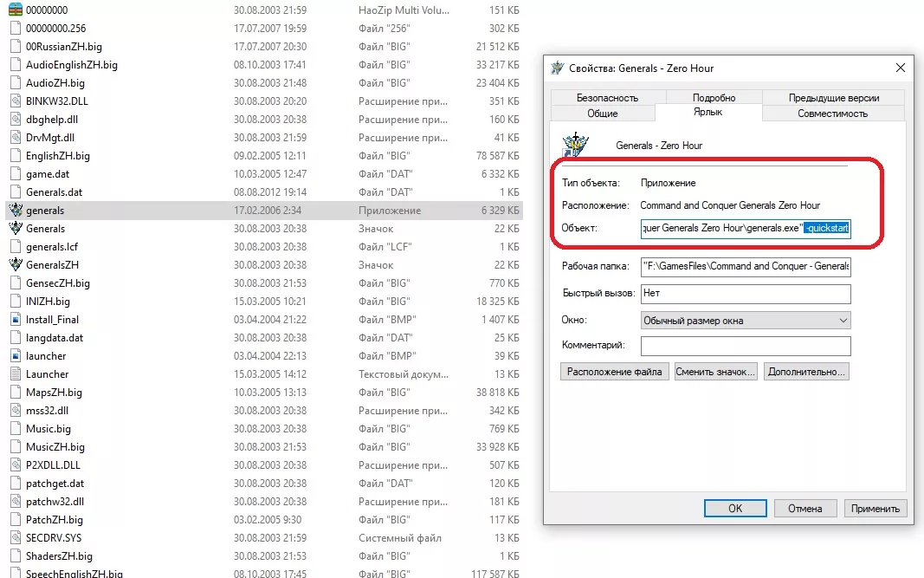The width and height of the screenshot is (924, 578).
Task: Click into the Рабочая папка field
Action: click(746, 267)
